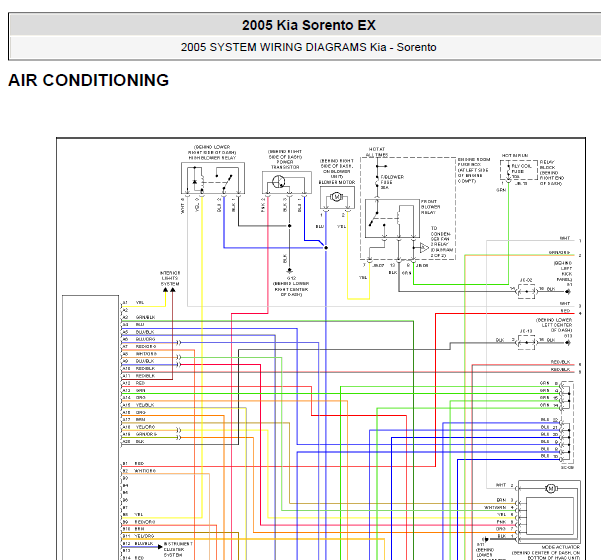This screenshot has height=560, width=601.
Task: Click the "INSTRUMENT CLUSTER SYSTEM" label
Action: point(178,549)
